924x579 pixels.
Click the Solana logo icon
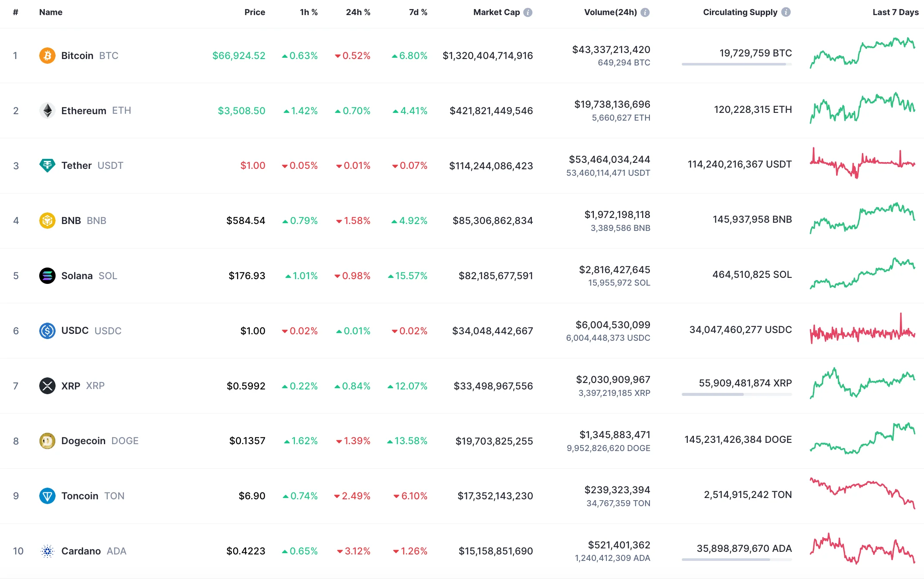pyautogui.click(x=47, y=276)
